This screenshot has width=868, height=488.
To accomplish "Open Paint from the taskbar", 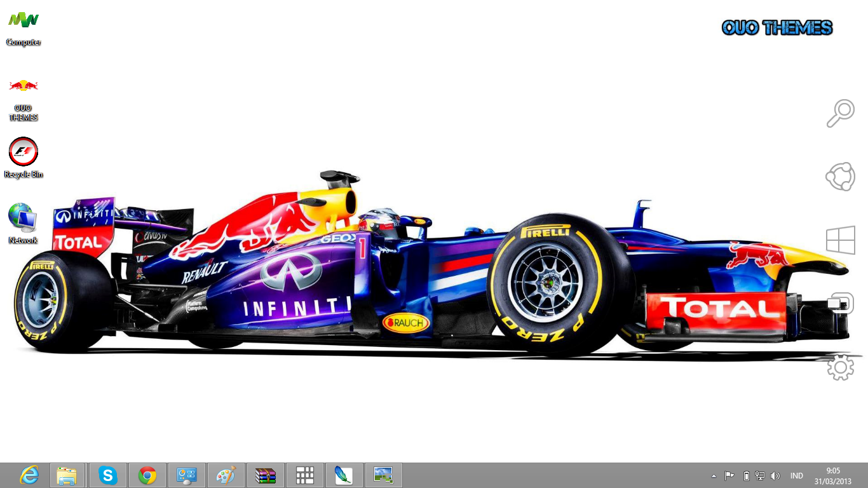I will click(x=226, y=475).
